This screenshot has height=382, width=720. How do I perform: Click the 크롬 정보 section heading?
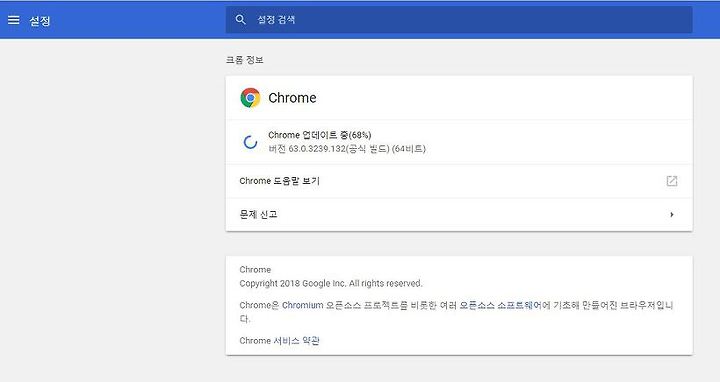(245, 60)
